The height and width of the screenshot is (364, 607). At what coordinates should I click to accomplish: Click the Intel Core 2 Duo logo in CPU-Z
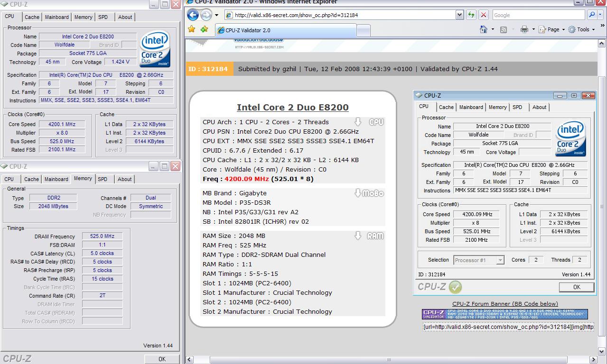[155, 49]
